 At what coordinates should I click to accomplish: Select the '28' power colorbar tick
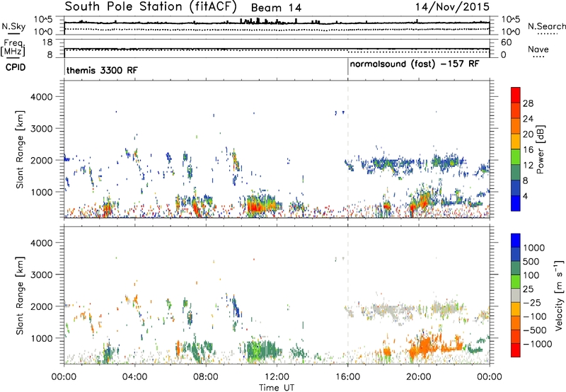coord(528,103)
